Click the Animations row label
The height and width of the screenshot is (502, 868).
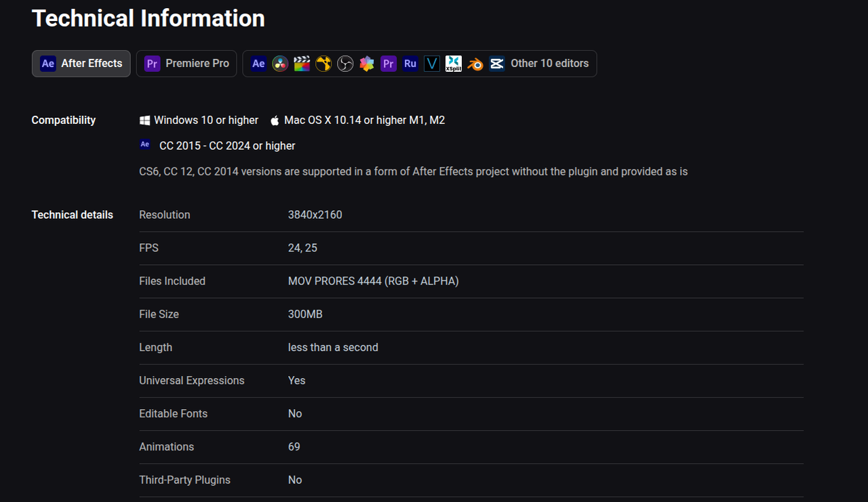pyautogui.click(x=167, y=447)
